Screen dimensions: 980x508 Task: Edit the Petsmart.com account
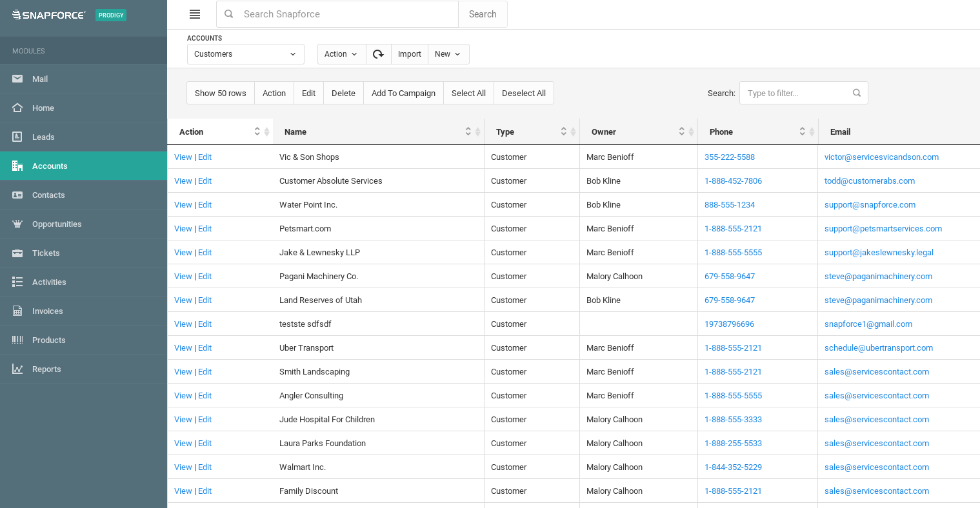pyautogui.click(x=205, y=228)
